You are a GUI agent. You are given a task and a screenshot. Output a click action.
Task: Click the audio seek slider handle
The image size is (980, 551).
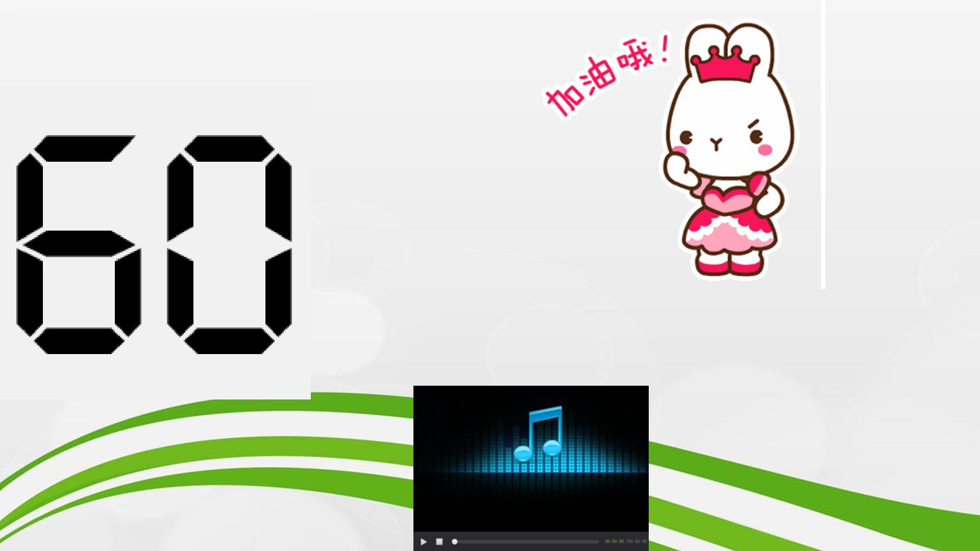(x=454, y=542)
